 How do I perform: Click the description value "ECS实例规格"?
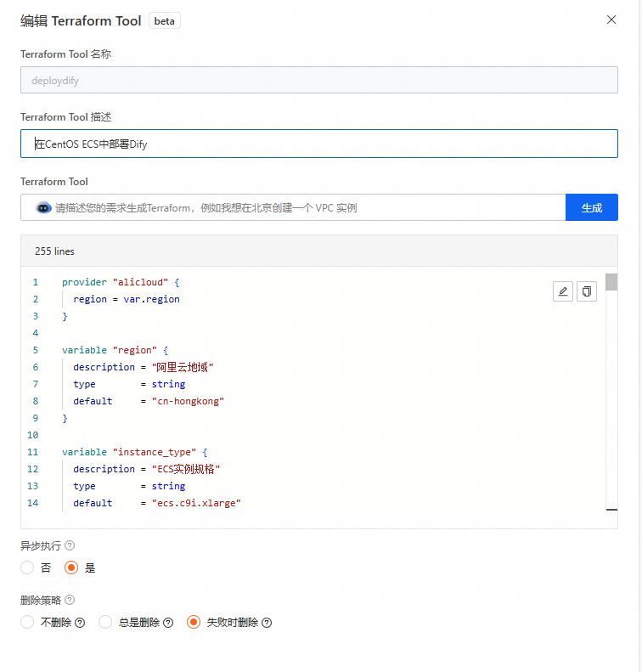(186, 469)
